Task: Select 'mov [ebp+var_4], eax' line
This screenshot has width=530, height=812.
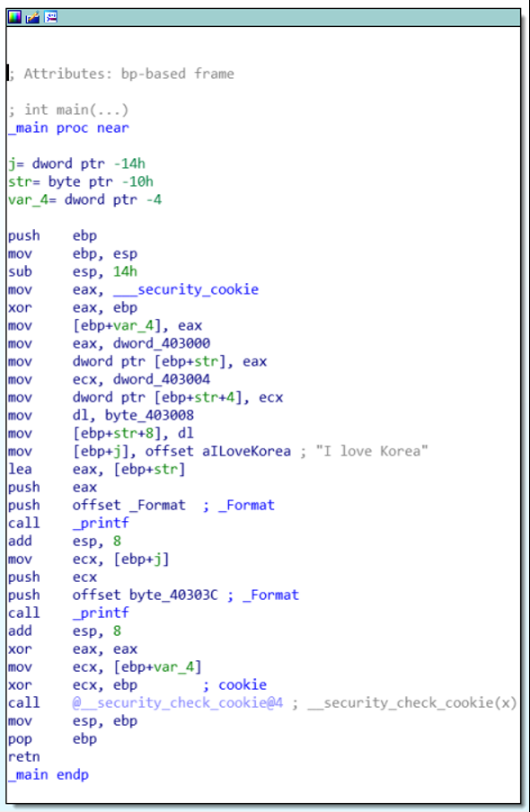Action: coord(105,326)
